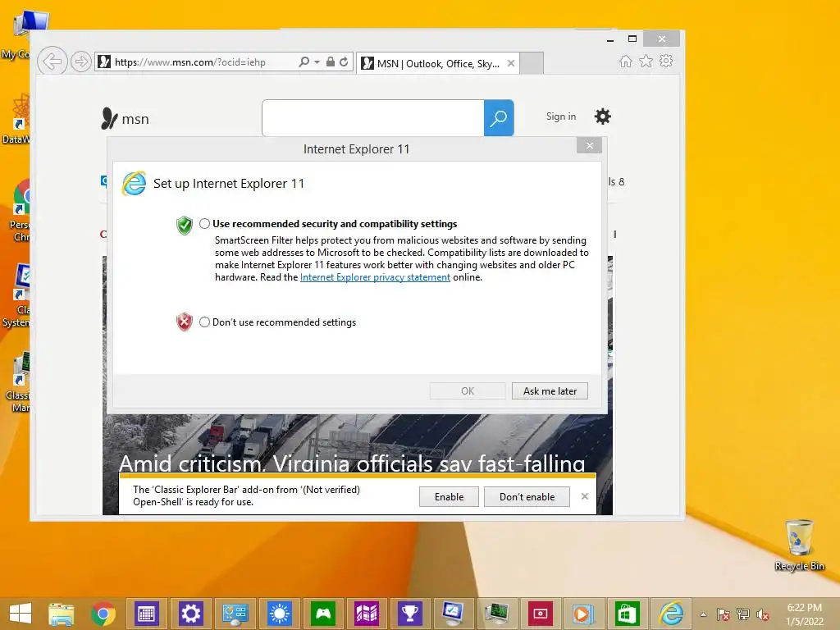Open Favorites star icon
The height and width of the screenshot is (630, 840).
646,61
